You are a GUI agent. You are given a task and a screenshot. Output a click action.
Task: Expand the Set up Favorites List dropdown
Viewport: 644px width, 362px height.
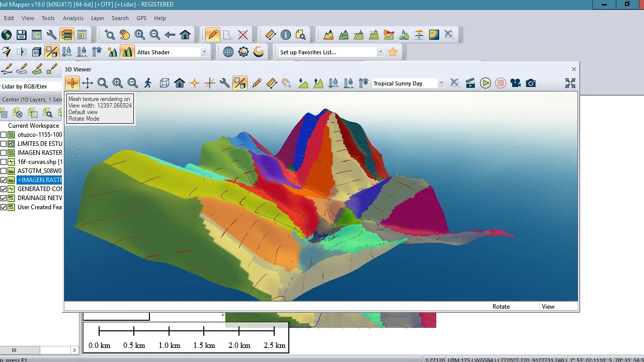tap(380, 52)
